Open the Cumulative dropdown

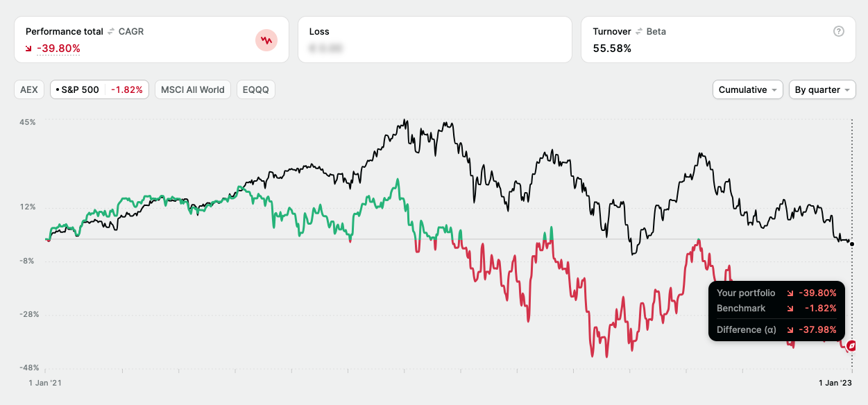tap(747, 89)
